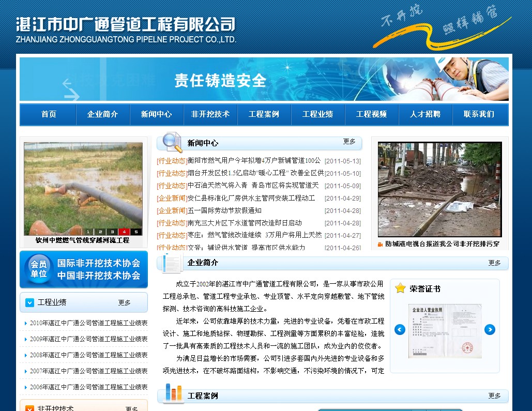Viewport: 532px width, 411px height.
Task: Click the business license certificate thumbnail
Action: tap(445, 331)
